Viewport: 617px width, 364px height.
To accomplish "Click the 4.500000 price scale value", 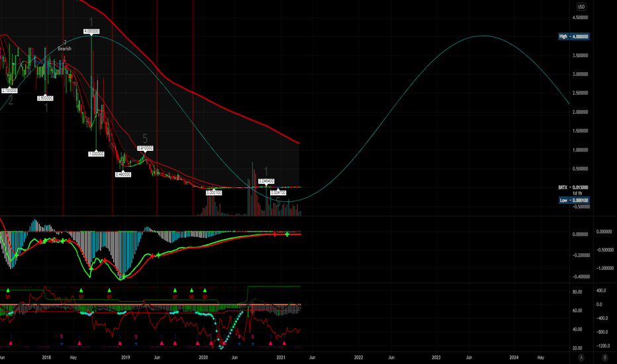I will coord(580,18).
